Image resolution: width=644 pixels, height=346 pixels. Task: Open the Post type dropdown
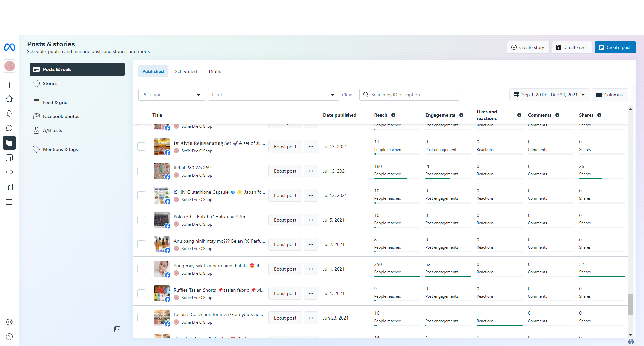tap(171, 95)
